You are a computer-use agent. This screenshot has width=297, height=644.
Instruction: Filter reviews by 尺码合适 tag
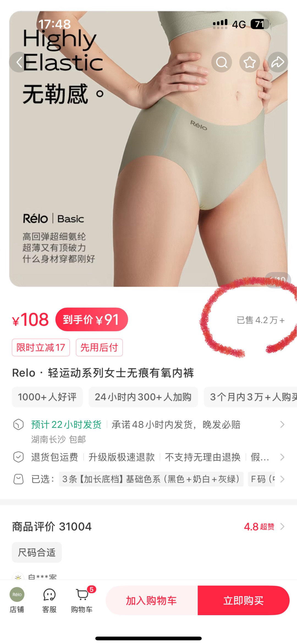(x=37, y=552)
